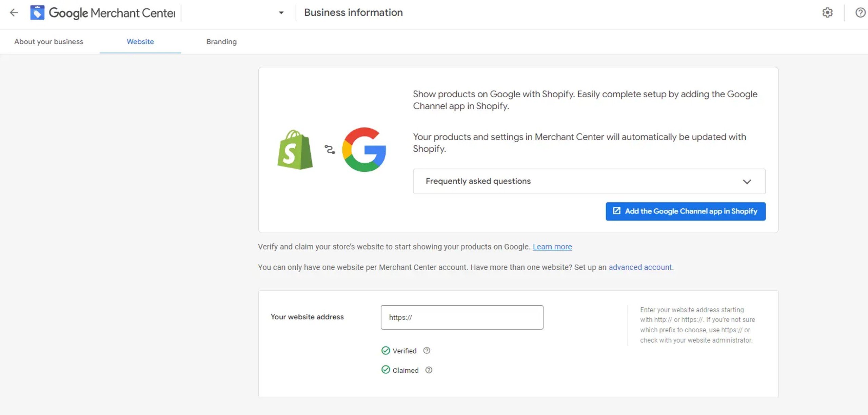This screenshot has width=868, height=415.
Task: Click the FAQ chevron arrow
Action: (x=747, y=182)
